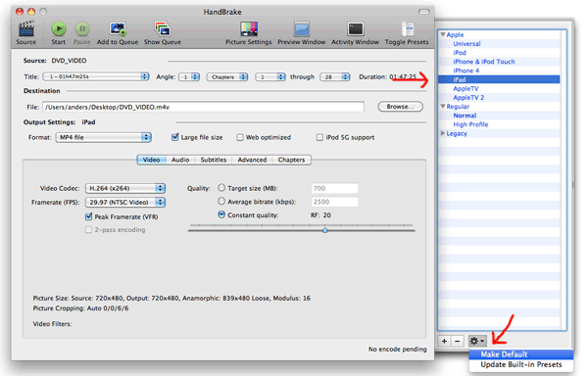588x376 pixels.
Task: Select the High Profile preset
Action: [470, 124]
